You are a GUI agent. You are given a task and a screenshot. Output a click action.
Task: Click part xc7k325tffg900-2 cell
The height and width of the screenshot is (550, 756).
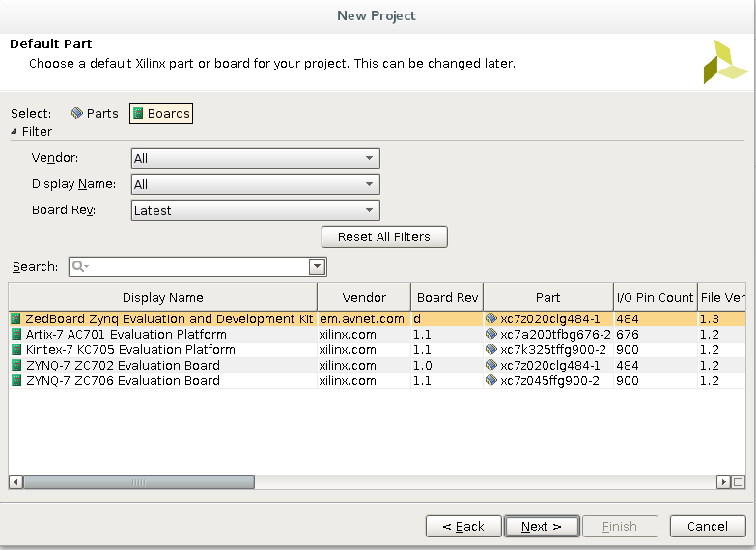[x=548, y=349]
